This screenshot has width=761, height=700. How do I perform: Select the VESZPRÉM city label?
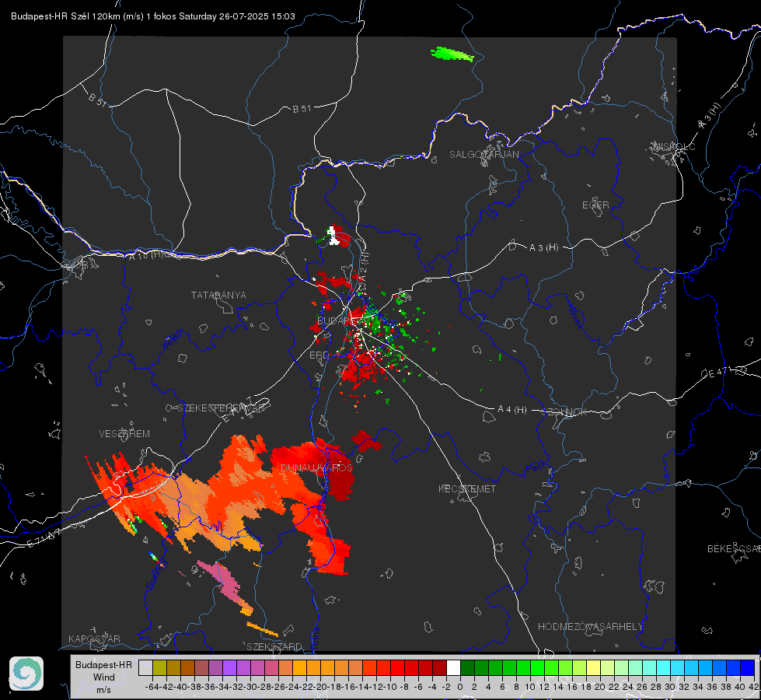click(124, 434)
